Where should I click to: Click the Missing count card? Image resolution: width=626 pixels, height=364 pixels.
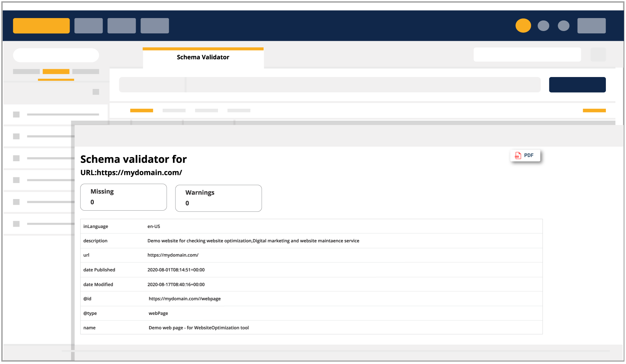pyautogui.click(x=123, y=197)
